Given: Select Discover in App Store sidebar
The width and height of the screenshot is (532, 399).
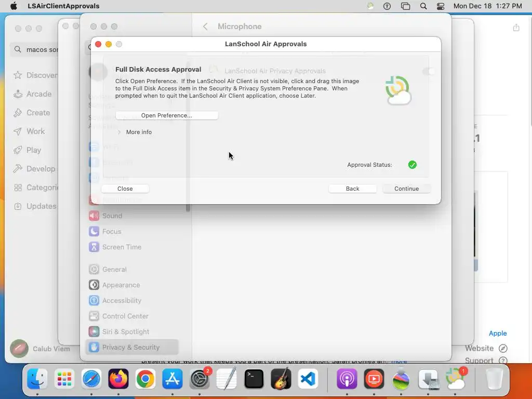Looking at the screenshot, I should click(35, 75).
